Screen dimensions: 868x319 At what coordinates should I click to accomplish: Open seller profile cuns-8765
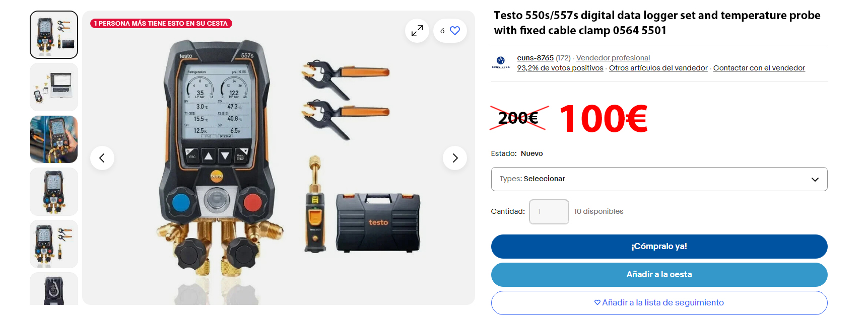pos(535,58)
